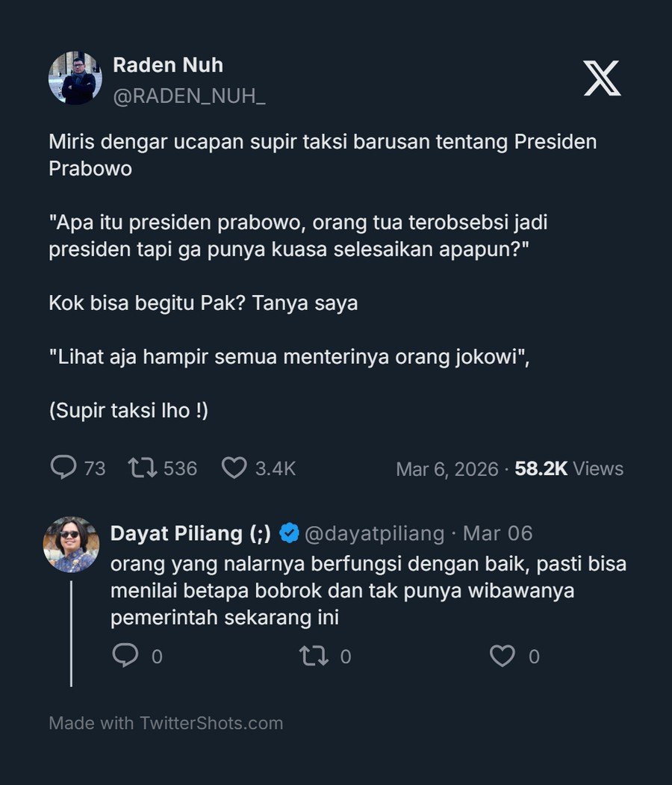Click the blue verified badge
Screen dimensions: 672x785
[290, 533]
